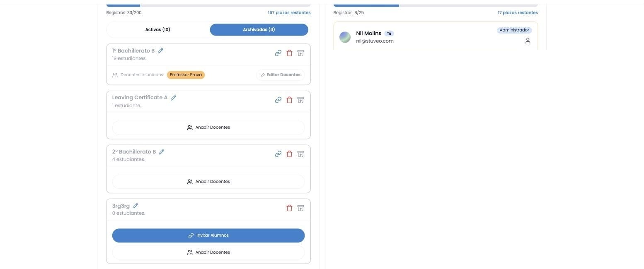
Task: Click the Professor Prova teacher tag
Action: point(186,75)
